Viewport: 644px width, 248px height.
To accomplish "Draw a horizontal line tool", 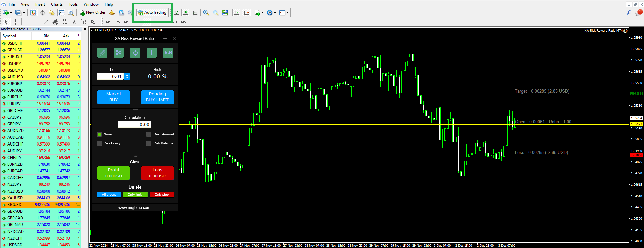I will 37,22.
